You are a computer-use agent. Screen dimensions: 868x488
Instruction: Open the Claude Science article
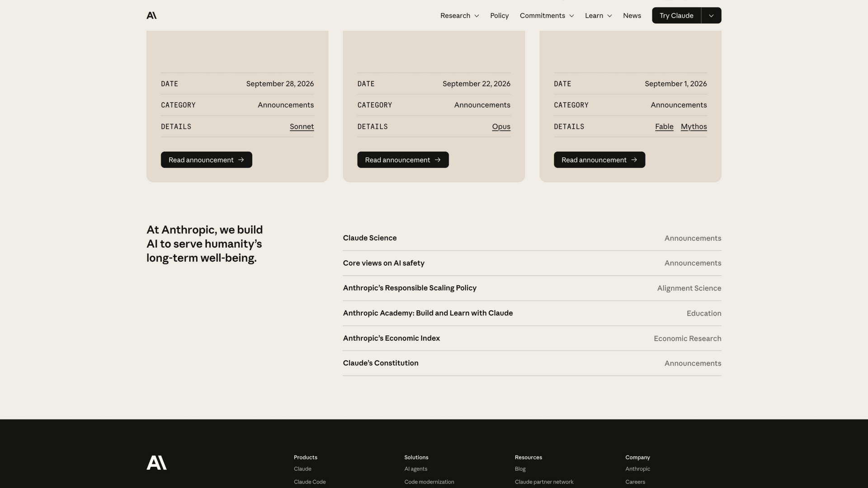click(x=532, y=238)
